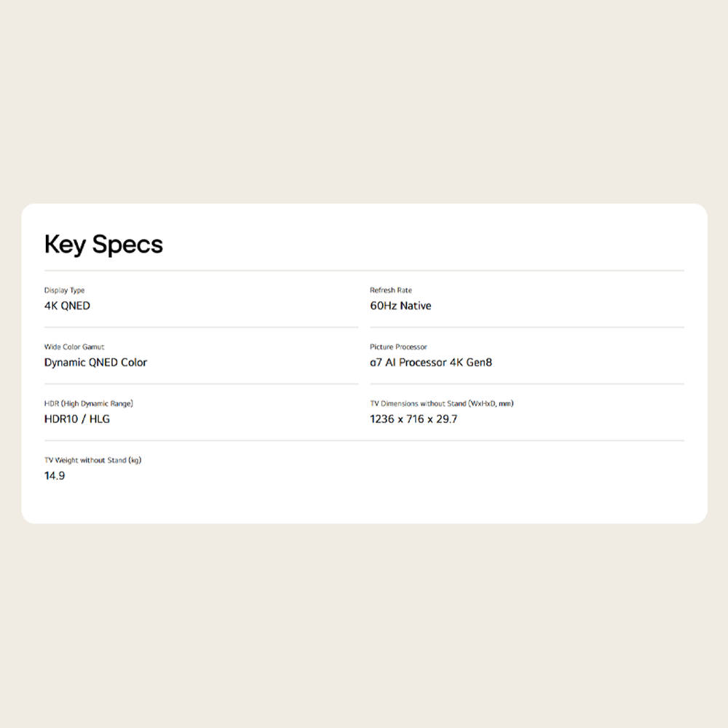The height and width of the screenshot is (728, 728).
Task: Click the word Dynamic in the color gamut value
Action: click(65, 363)
